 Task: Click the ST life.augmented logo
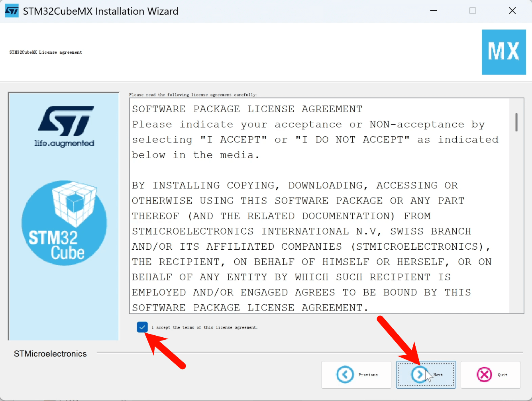tap(65, 127)
